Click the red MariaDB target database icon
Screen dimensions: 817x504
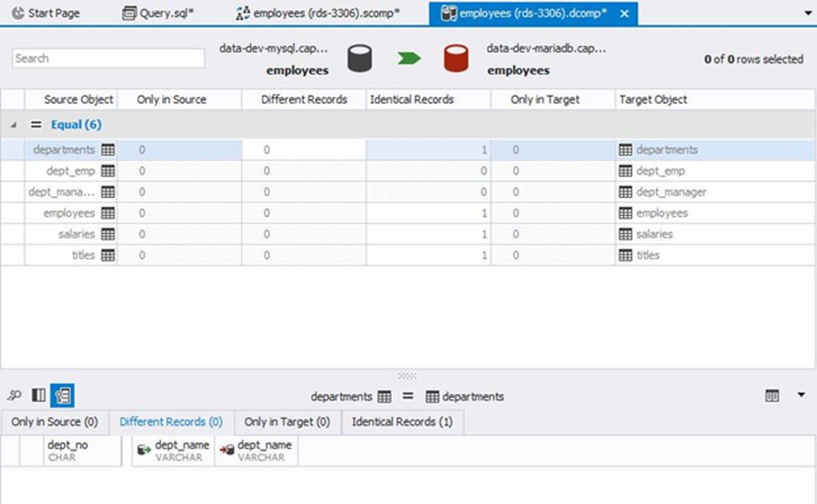455,57
